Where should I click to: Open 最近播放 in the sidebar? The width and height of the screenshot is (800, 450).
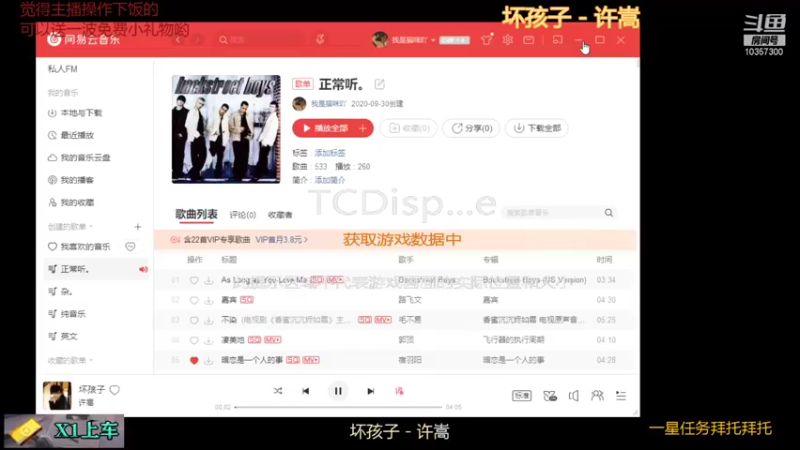pyautogui.click(x=71, y=135)
